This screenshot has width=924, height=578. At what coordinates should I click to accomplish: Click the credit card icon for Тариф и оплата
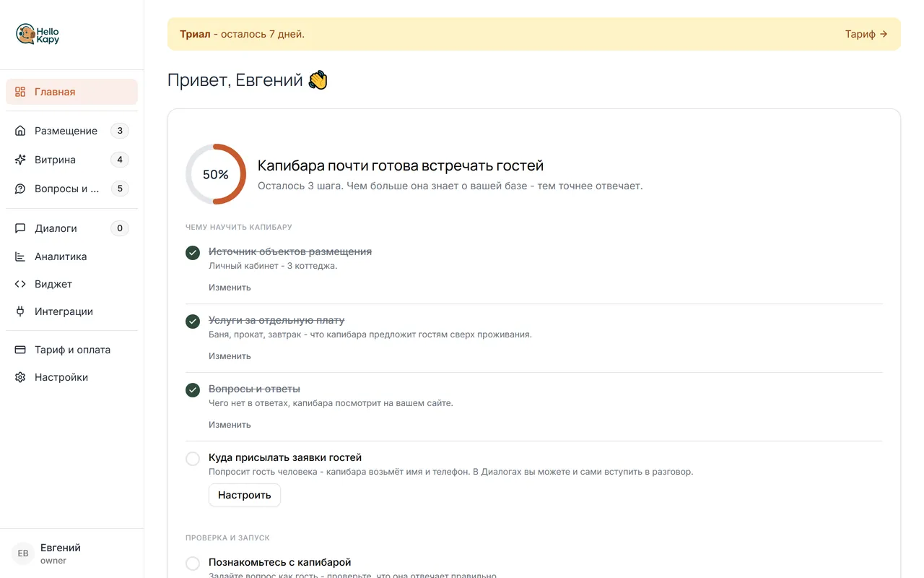(20, 350)
